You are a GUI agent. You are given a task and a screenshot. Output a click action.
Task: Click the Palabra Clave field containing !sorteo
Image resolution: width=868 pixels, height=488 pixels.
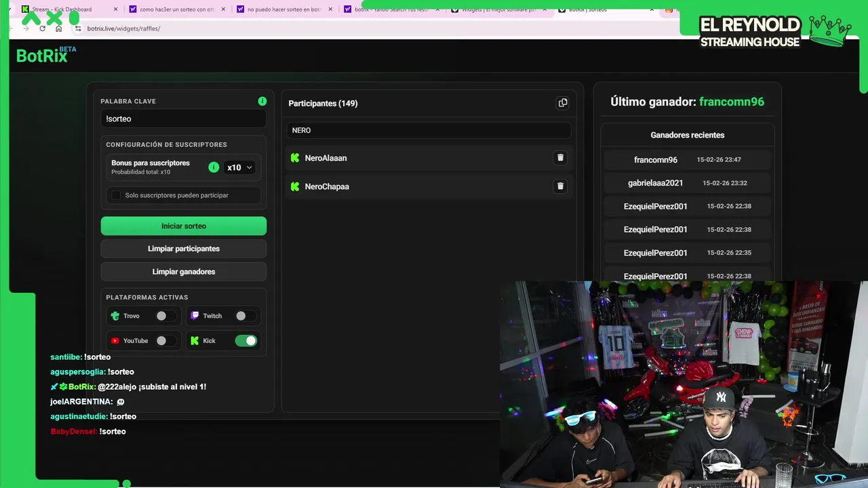(x=184, y=119)
